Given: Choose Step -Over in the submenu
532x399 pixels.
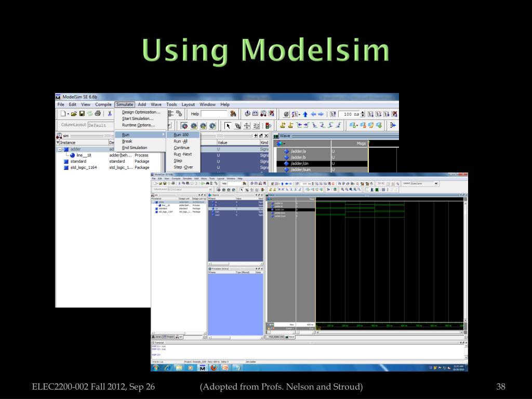Looking at the screenshot, I should [183, 167].
